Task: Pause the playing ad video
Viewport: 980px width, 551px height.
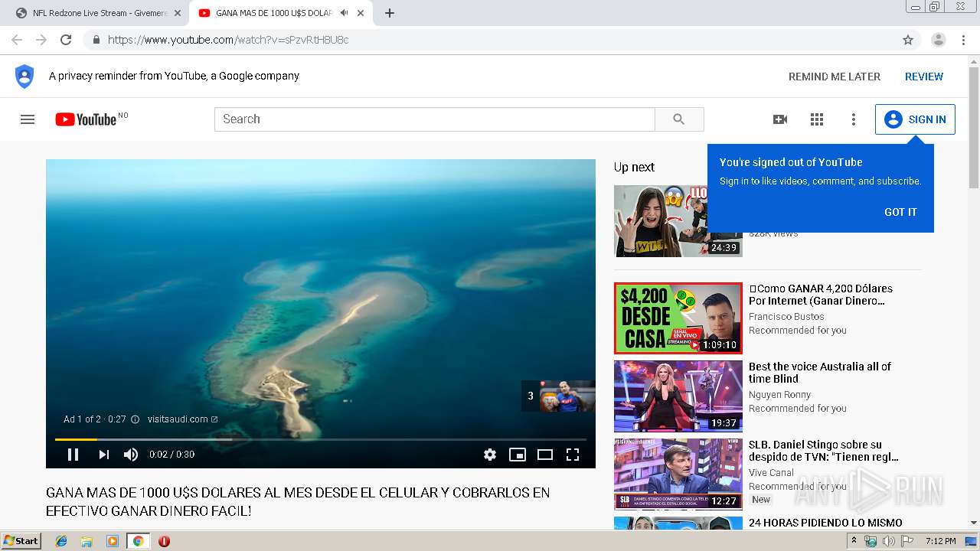Action: 73,455
